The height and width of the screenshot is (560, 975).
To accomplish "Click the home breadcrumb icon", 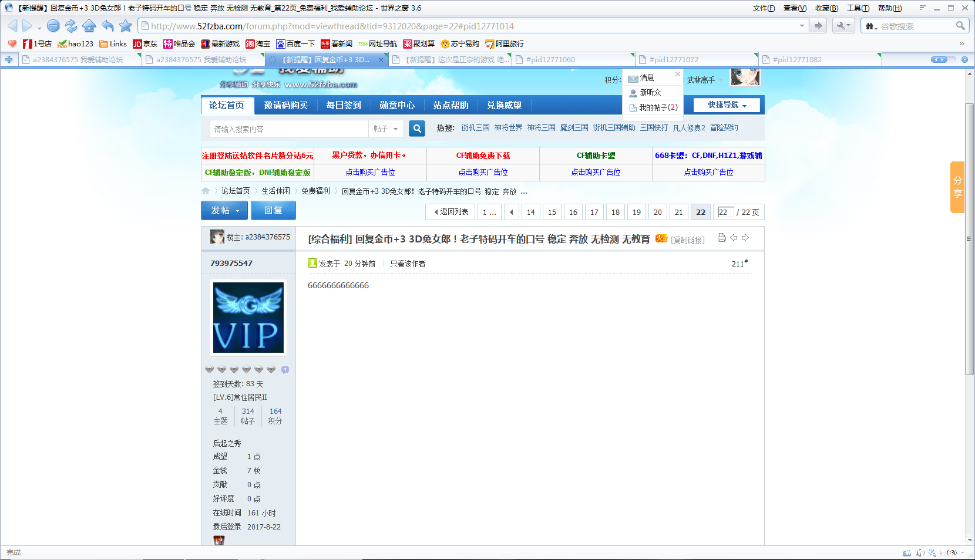I will [206, 191].
